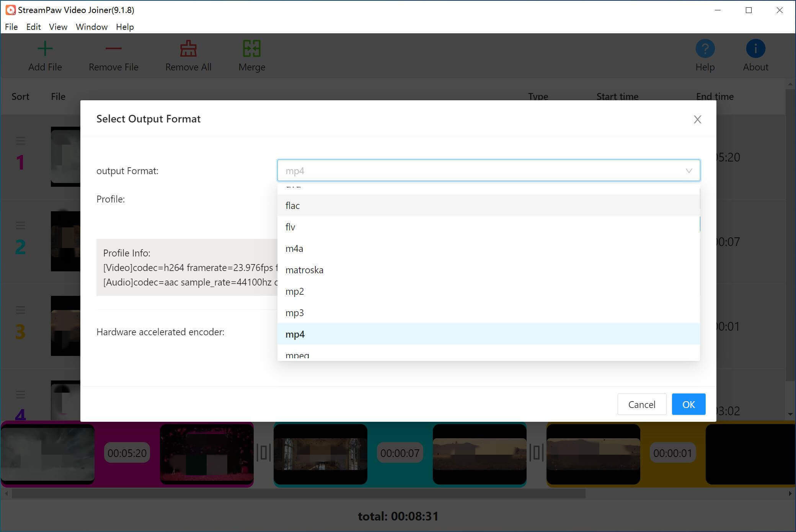Click the File menu
Screen dimensions: 796x532
point(11,27)
